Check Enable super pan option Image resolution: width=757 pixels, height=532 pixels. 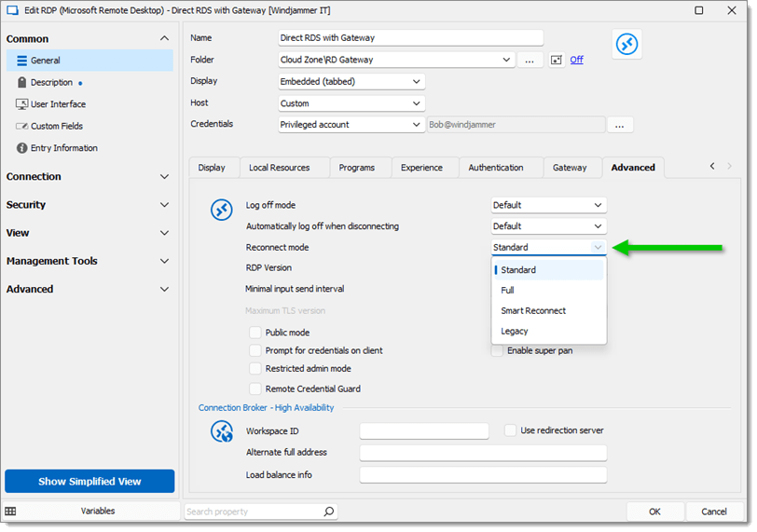[x=497, y=351]
